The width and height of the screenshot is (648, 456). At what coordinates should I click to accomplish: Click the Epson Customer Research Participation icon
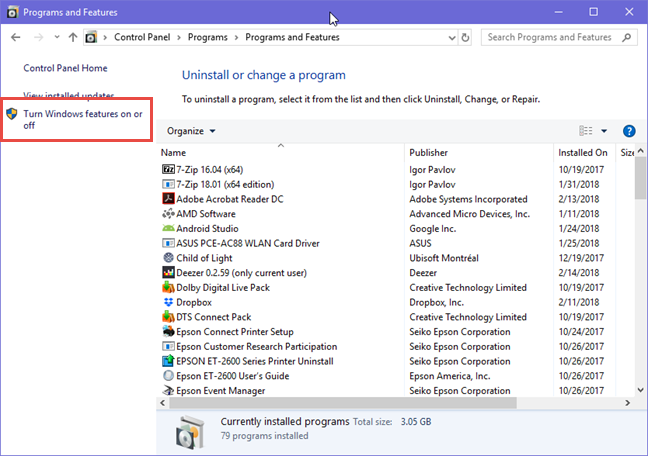[x=168, y=346]
